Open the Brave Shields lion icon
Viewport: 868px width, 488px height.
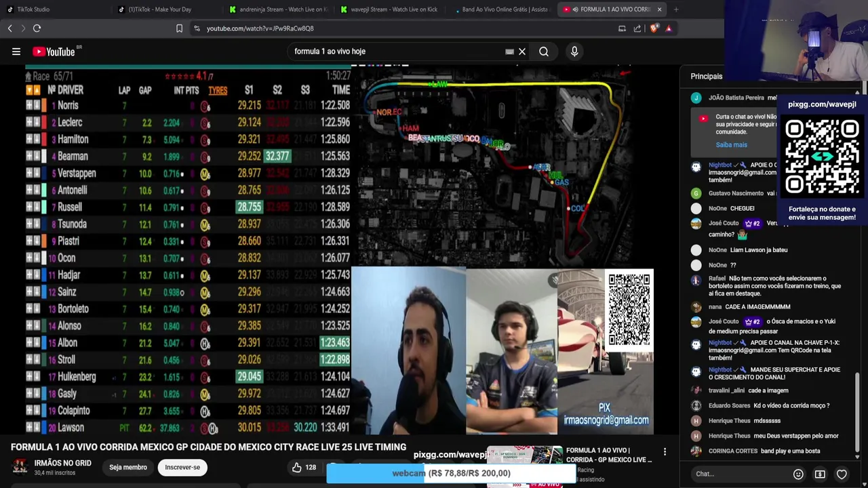(x=654, y=28)
